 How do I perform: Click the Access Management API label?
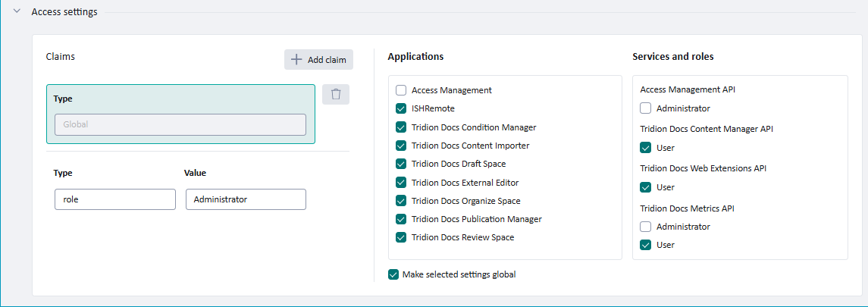(x=688, y=89)
